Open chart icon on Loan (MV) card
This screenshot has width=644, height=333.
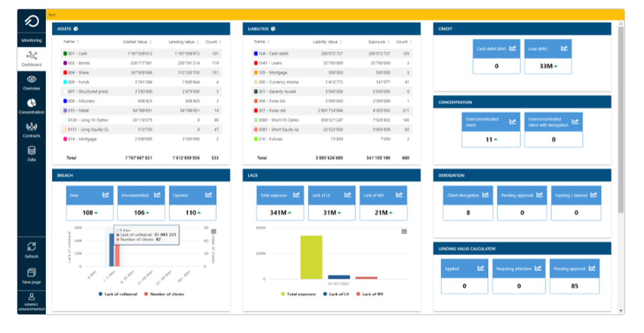point(564,48)
